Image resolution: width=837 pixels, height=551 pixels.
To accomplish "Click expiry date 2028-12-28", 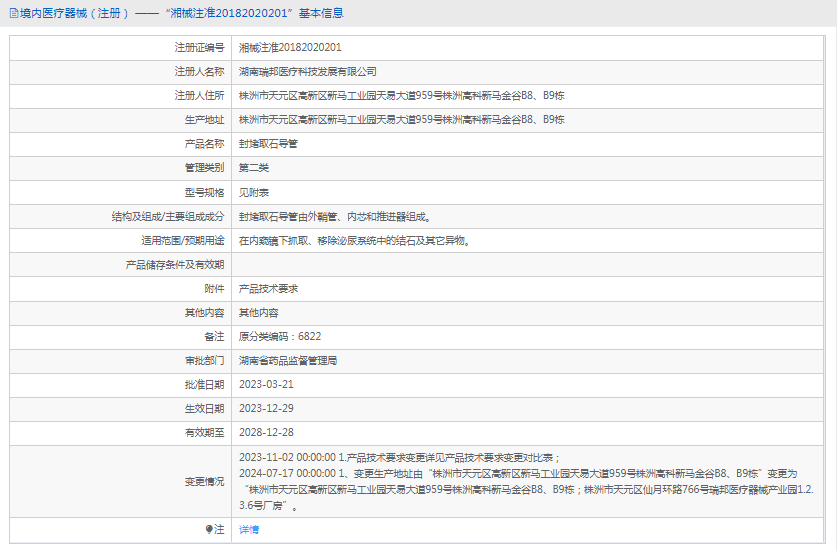I will 266,432.
